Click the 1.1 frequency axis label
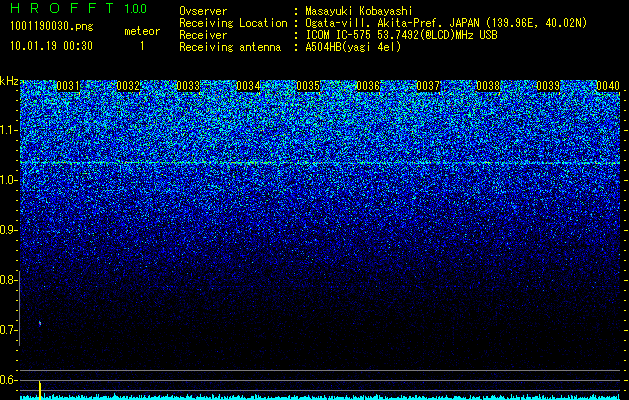The height and width of the screenshot is (400, 629). (x=8, y=130)
